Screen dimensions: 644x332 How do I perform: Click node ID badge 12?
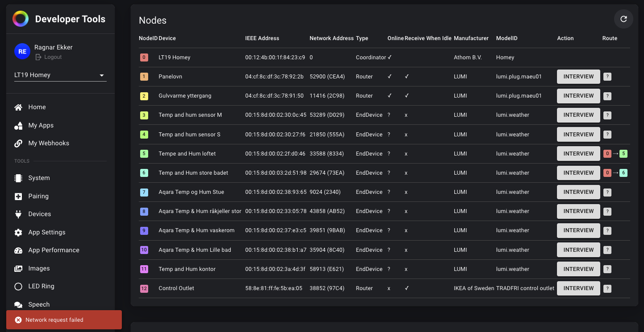coord(144,288)
